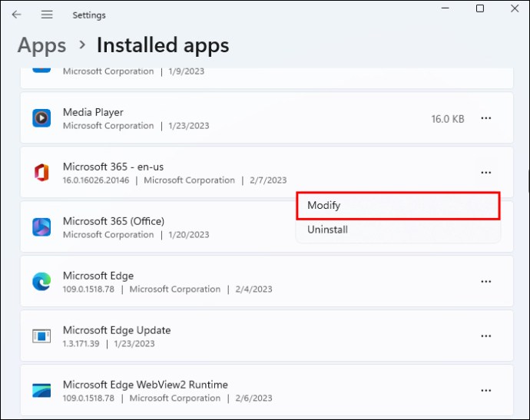Click the Microsoft 365 - en-us Office icon
530x420 pixels.
pyautogui.click(x=41, y=173)
